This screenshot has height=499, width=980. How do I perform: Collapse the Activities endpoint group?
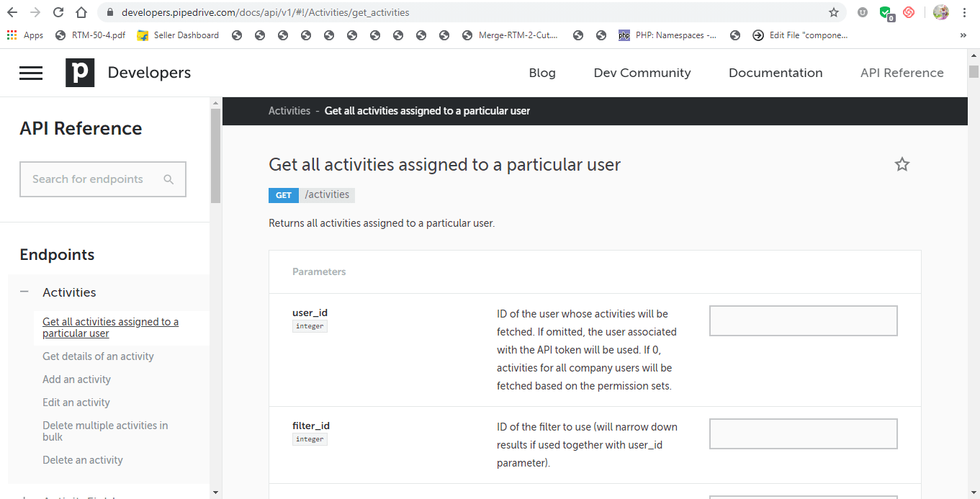click(24, 292)
